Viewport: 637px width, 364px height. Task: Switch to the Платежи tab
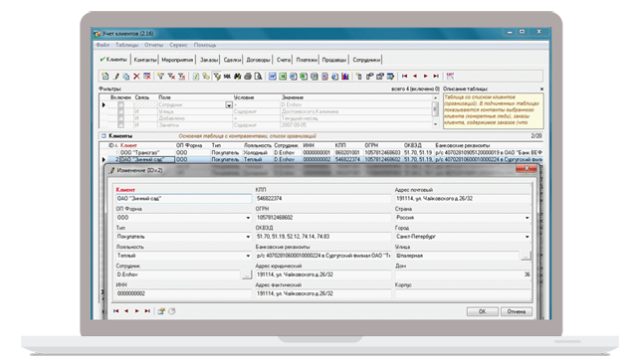tap(307, 60)
